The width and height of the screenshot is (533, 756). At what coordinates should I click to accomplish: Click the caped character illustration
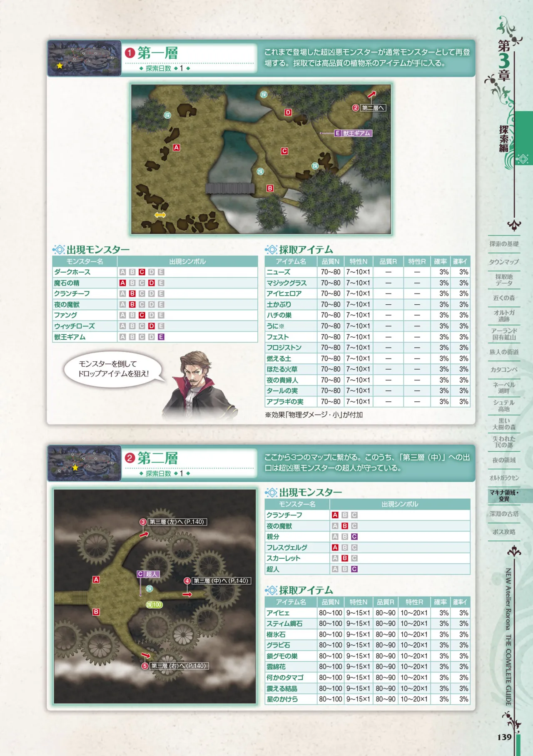pos(200,384)
